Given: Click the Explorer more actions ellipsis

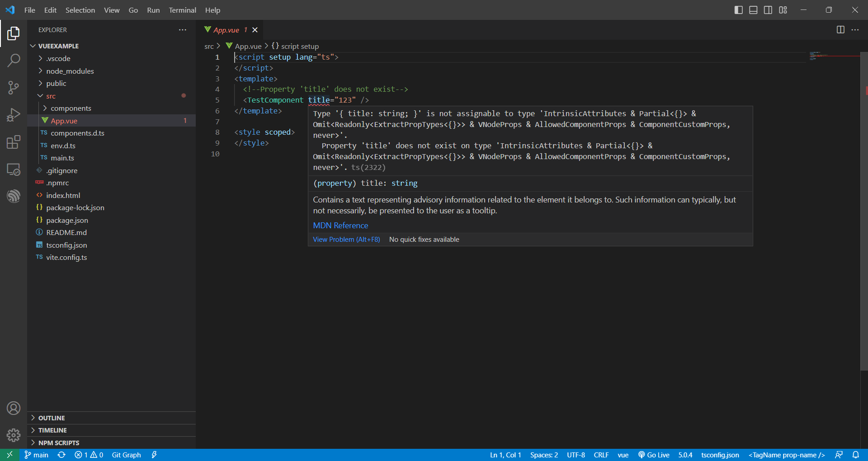Looking at the screenshot, I should pyautogui.click(x=183, y=30).
